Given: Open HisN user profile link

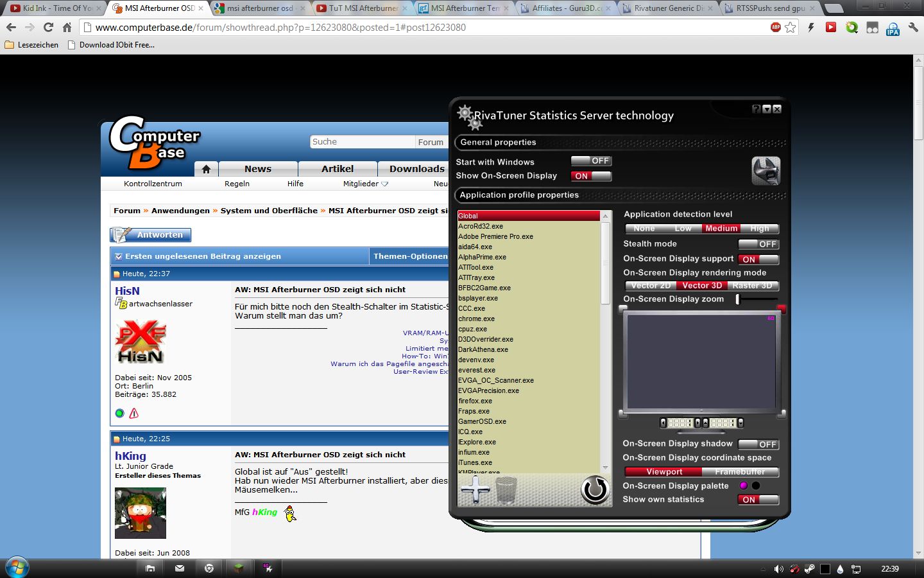Looking at the screenshot, I should tap(127, 291).
